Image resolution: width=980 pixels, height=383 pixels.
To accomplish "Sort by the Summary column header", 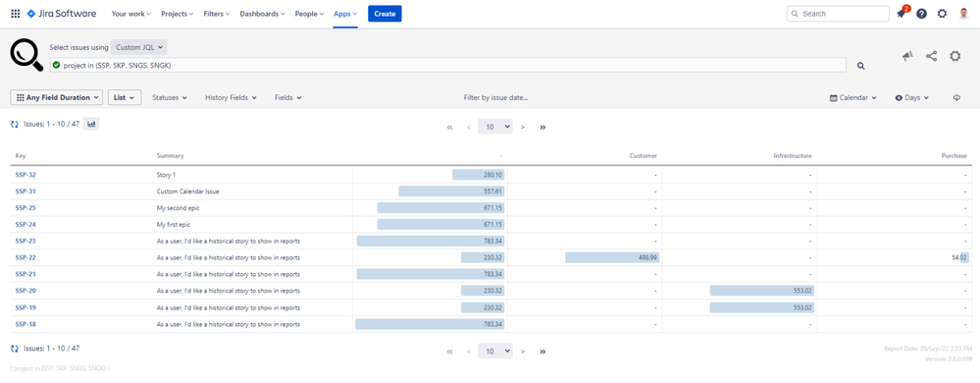I will 170,156.
